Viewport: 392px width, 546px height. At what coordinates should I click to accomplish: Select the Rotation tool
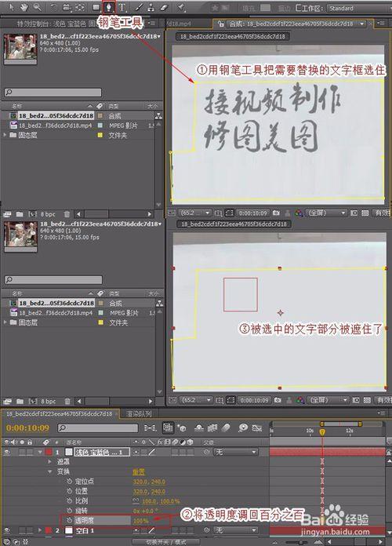point(53,7)
